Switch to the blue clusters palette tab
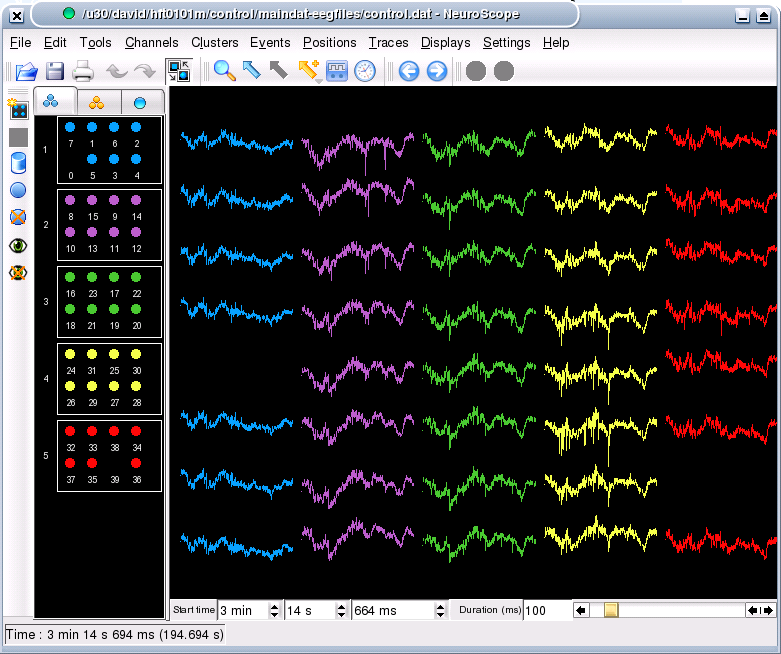Viewport: 781px width, 654px height. [x=55, y=102]
